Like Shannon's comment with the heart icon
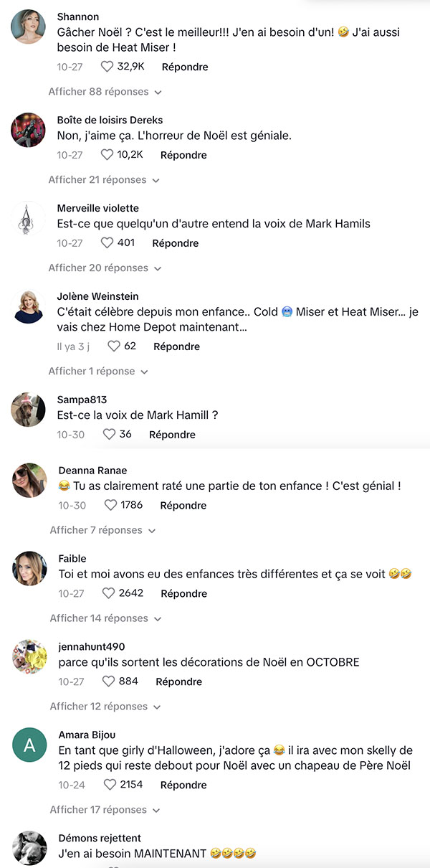This screenshot has width=430, height=868. coord(107,67)
